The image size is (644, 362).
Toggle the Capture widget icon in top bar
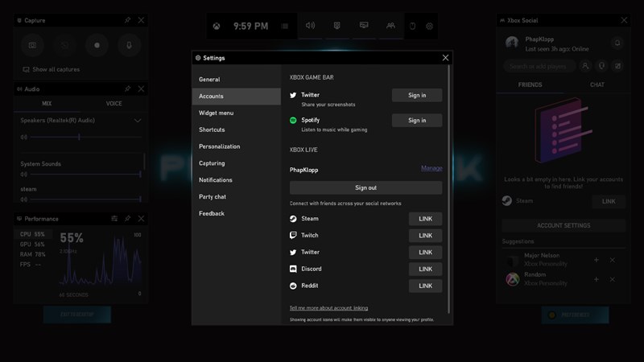[336, 26]
